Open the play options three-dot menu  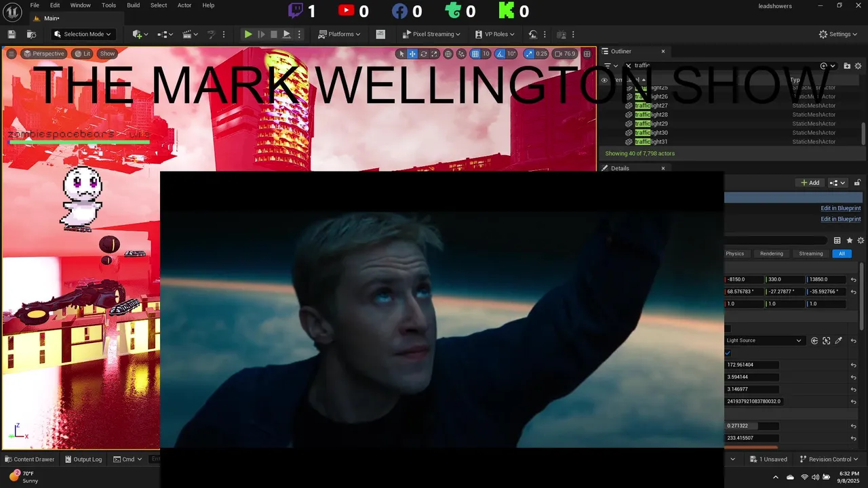click(x=299, y=34)
